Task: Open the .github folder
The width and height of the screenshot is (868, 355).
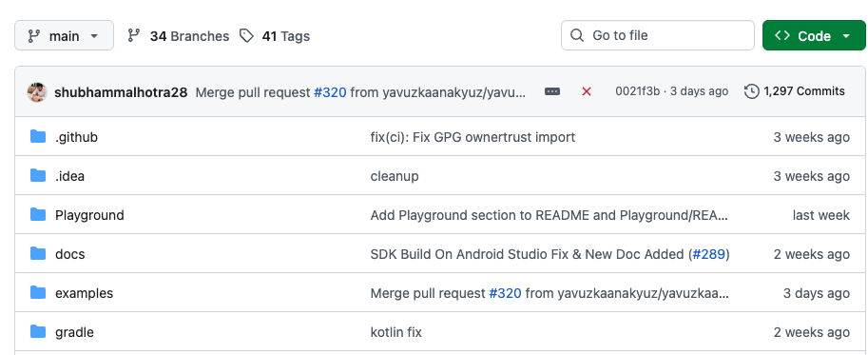Action: (x=76, y=137)
